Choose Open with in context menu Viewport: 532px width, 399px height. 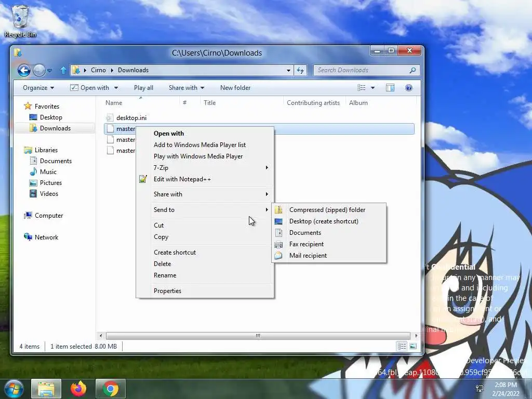point(169,134)
